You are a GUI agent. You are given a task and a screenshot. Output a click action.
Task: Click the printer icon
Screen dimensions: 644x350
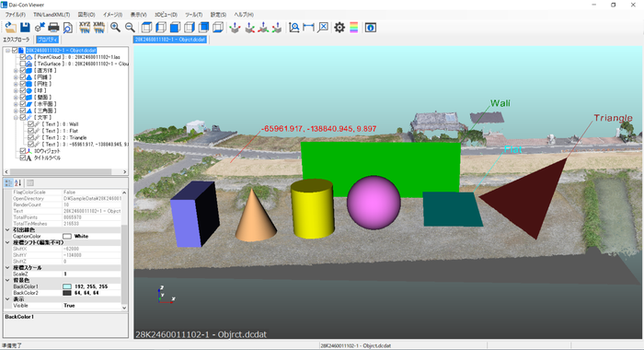tap(53, 28)
